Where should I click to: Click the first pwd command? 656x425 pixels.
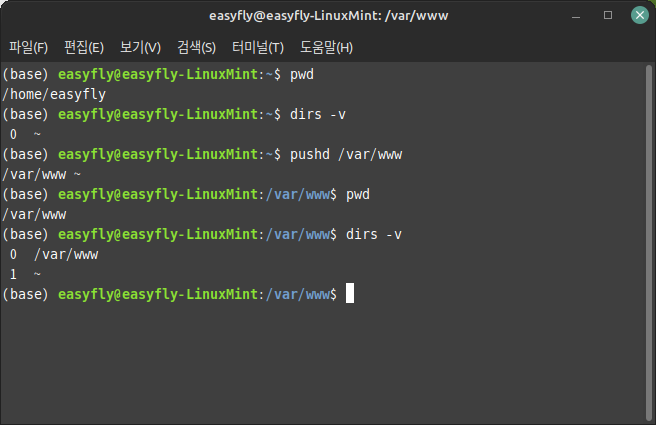(302, 75)
